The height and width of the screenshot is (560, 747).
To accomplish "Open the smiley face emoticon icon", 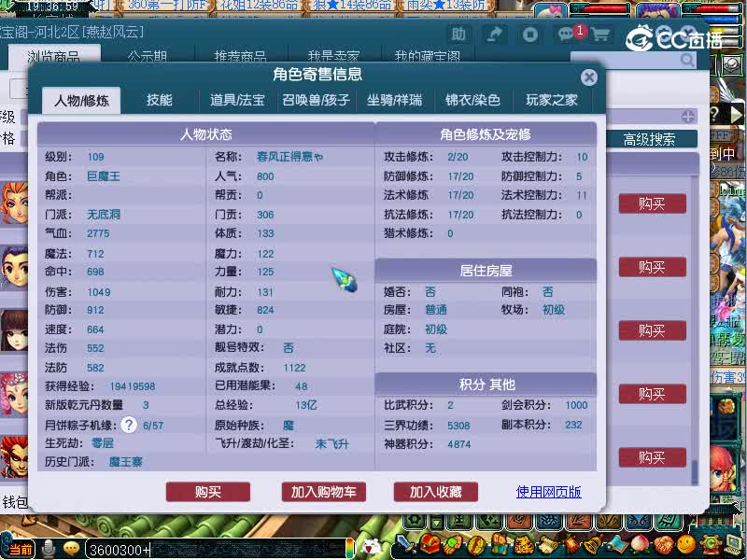I will point(686,544).
